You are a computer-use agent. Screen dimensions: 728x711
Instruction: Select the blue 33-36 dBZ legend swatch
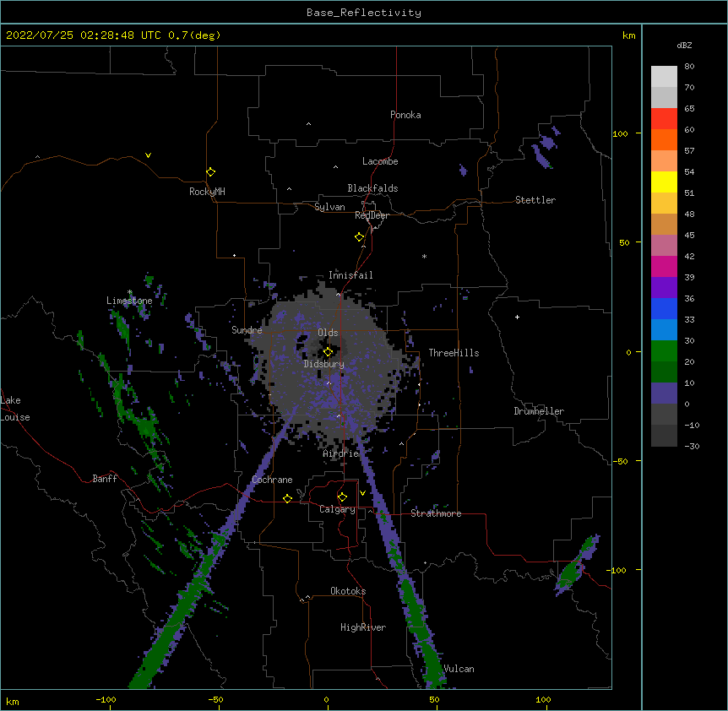tap(664, 308)
